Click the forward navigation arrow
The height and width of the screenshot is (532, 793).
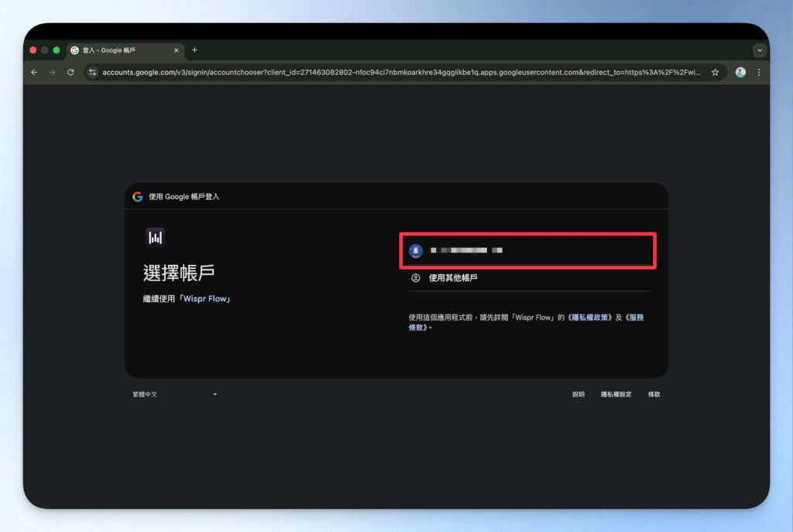pos(53,72)
